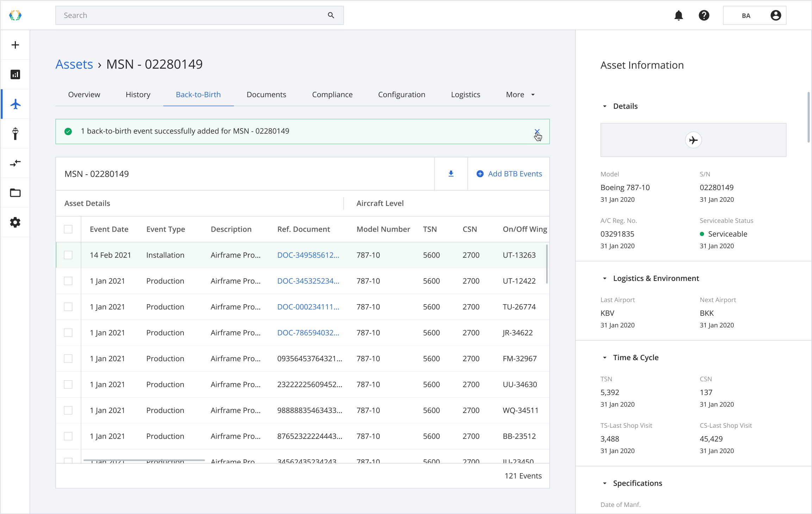
Task: Click the Last Airport value KBV
Action: click(607, 313)
